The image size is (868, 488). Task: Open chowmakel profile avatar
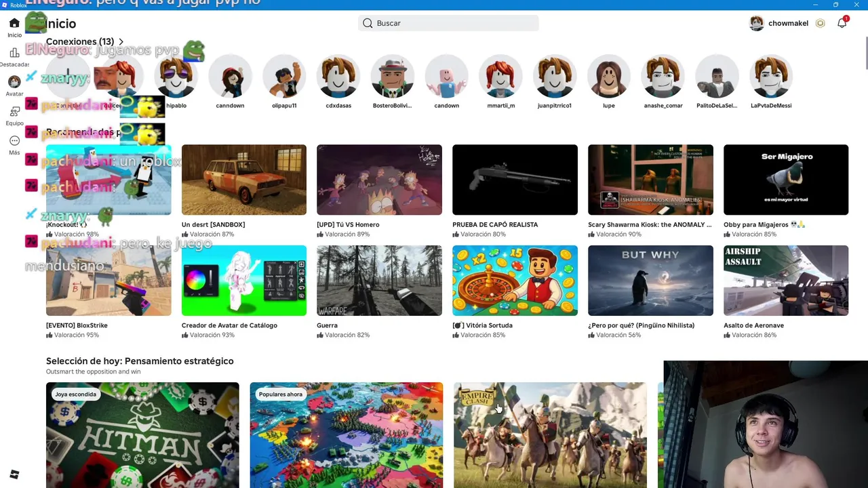click(757, 23)
